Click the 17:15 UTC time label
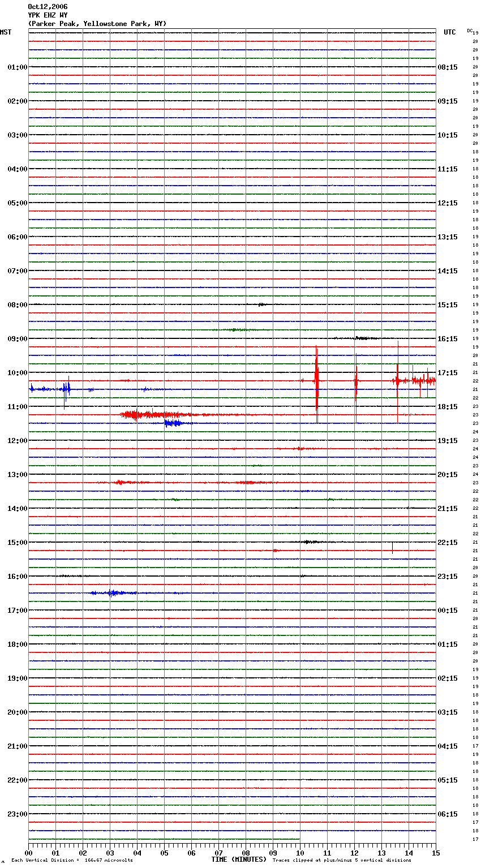481x868 pixels. click(x=448, y=373)
